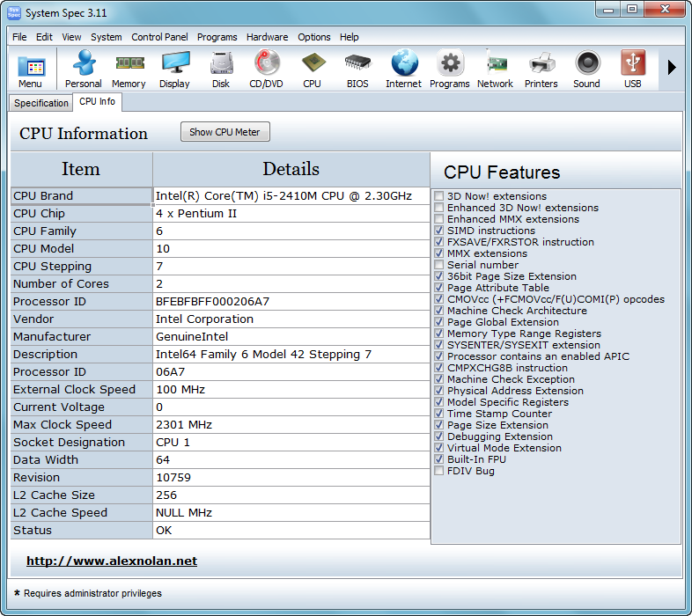Select the CPU Brand row label
Image resolution: width=692 pixels, height=616 pixels.
click(x=81, y=196)
